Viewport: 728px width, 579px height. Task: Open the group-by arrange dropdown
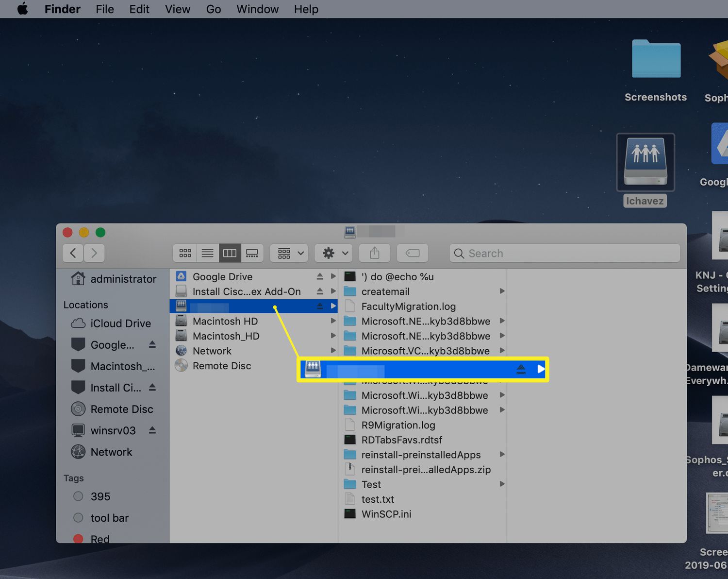point(290,253)
